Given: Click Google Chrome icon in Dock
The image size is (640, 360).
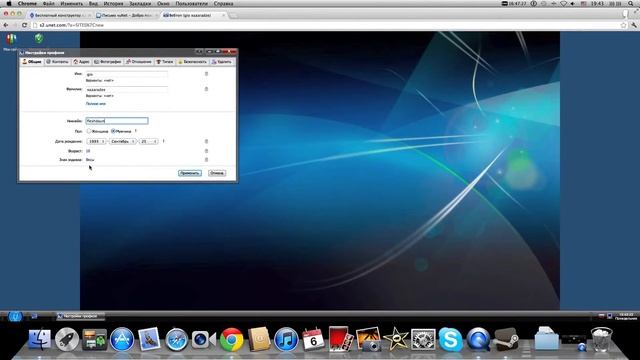Looking at the screenshot, I should (x=231, y=340).
